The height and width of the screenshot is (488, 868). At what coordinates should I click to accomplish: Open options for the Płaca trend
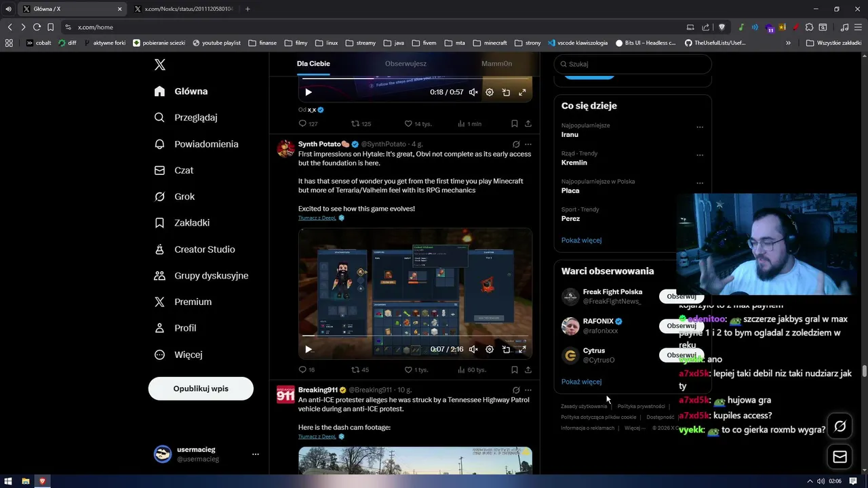pyautogui.click(x=700, y=184)
